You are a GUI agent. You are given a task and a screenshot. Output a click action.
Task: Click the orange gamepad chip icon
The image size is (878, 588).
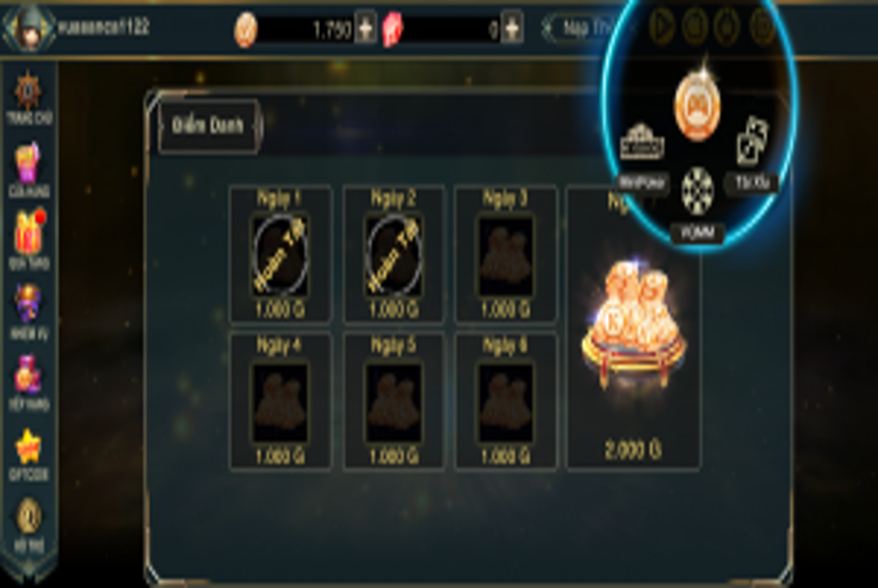click(698, 106)
